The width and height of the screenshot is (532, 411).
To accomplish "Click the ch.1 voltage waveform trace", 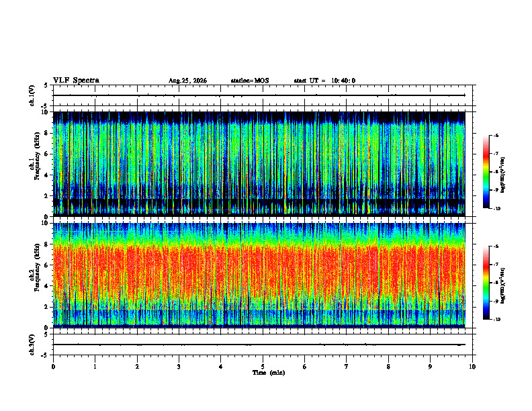I will [259, 95].
